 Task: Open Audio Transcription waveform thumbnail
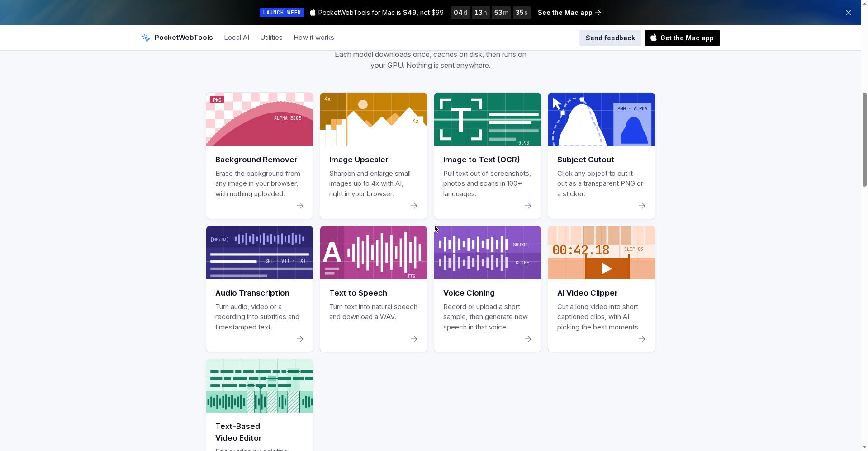pyautogui.click(x=260, y=253)
